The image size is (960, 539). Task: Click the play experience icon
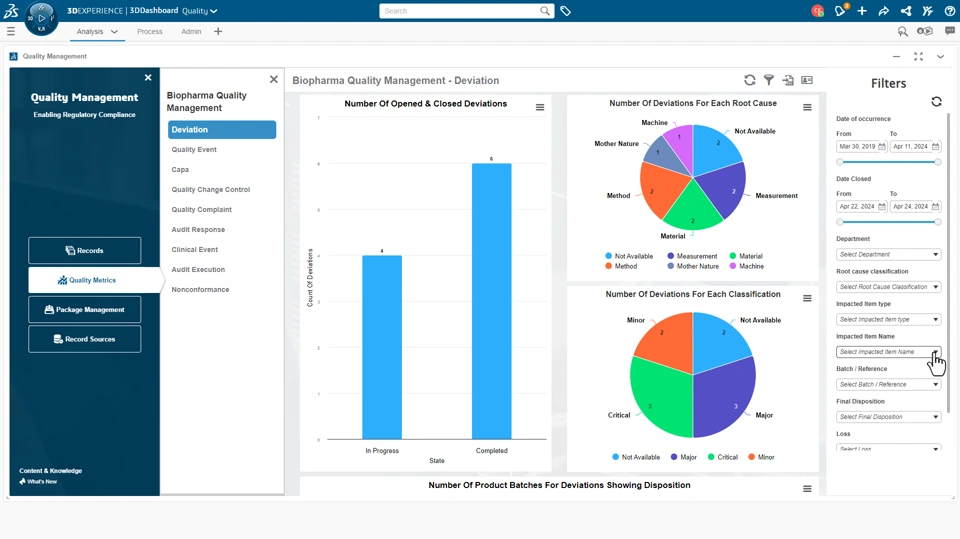coord(924,31)
